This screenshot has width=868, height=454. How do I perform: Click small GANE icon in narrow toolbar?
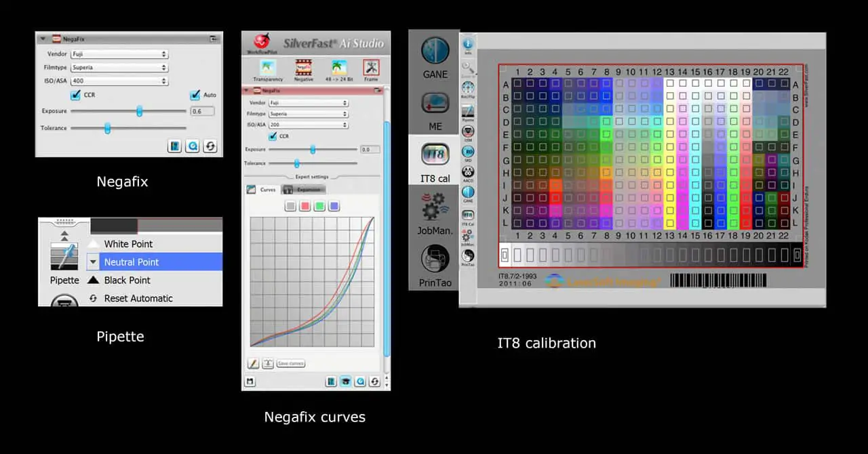coord(468,192)
